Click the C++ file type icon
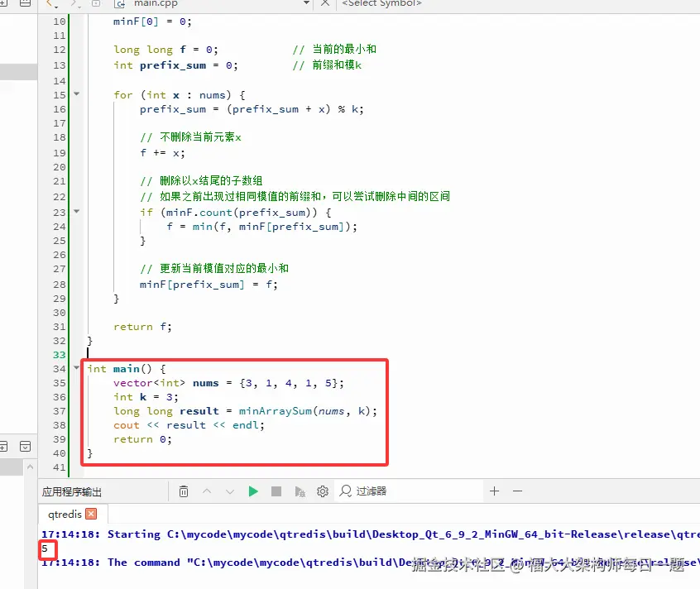 tap(120, 3)
